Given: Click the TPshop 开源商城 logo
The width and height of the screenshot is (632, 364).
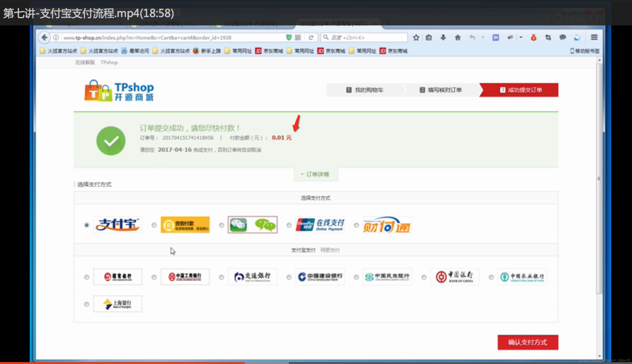Looking at the screenshot, I should pos(119,90).
